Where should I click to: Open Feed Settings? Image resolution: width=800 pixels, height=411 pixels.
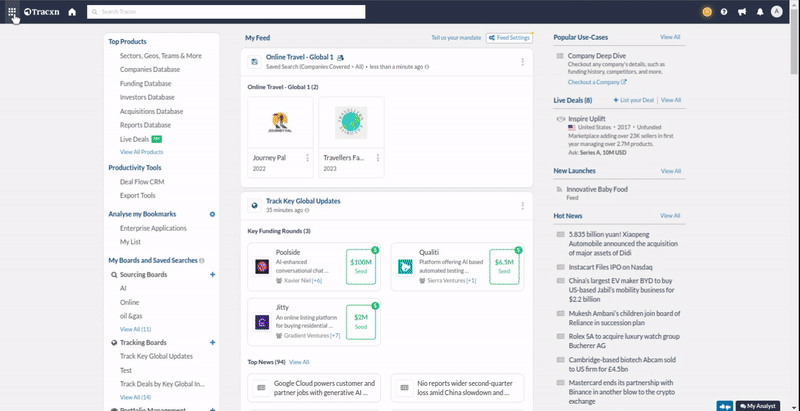(509, 37)
